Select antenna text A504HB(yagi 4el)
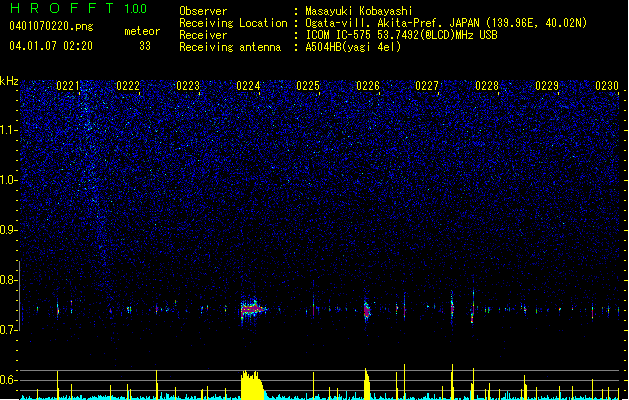Viewport: 629px width, 400px height. pos(353,47)
